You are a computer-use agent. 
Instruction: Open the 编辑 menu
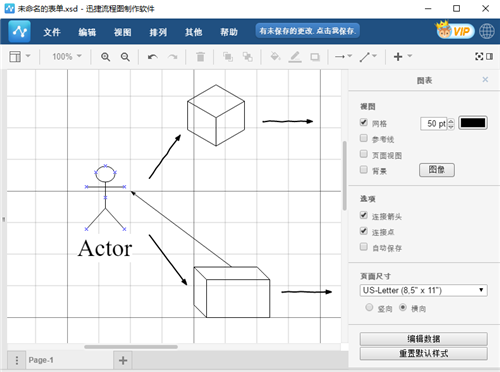tap(87, 32)
